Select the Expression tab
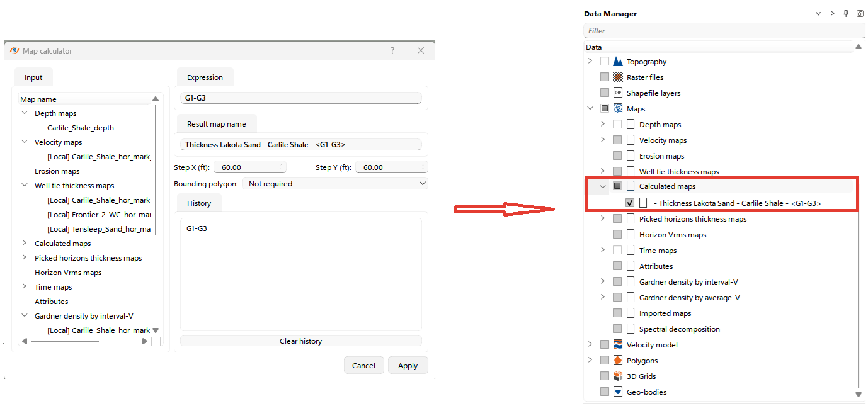This screenshot has height=406, width=868. point(205,77)
